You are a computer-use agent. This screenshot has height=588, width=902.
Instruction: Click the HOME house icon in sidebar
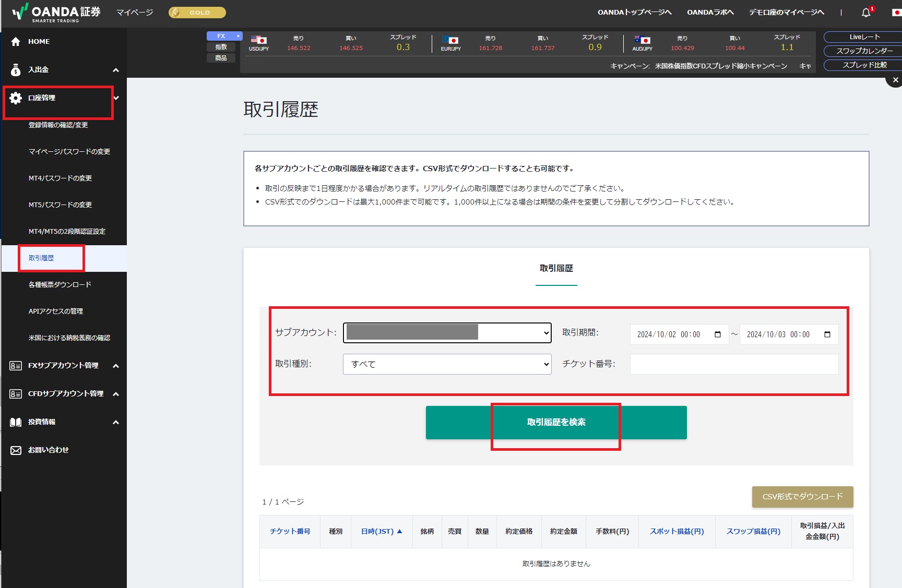point(16,42)
